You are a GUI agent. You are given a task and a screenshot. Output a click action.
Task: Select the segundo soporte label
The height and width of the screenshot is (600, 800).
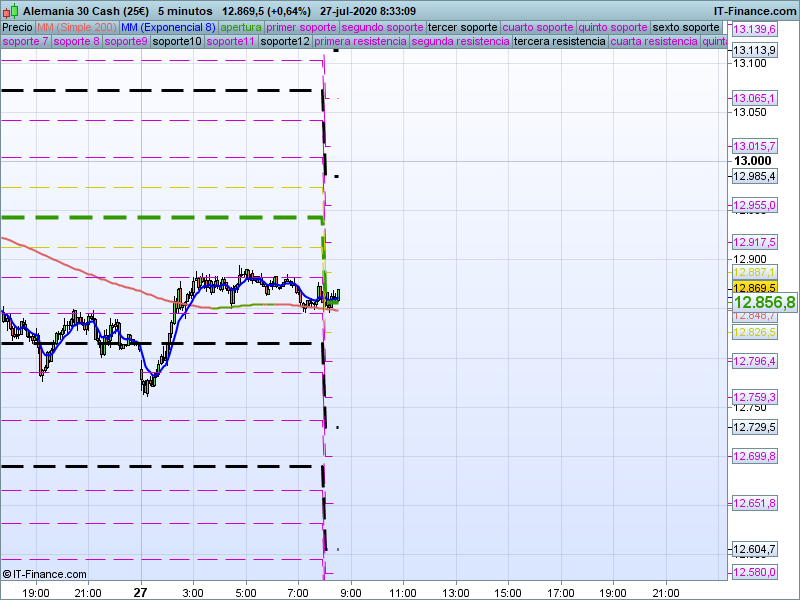tap(384, 27)
